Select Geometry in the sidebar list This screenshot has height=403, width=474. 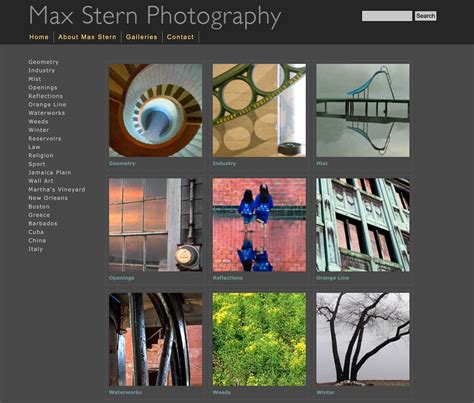tap(43, 62)
